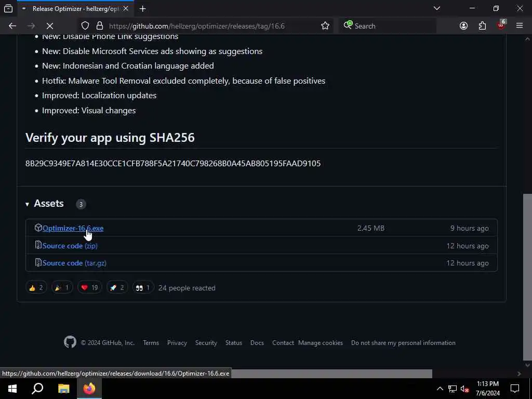The image size is (532, 399).
Task: Open the tracking protection shield icon
Action: click(85, 26)
